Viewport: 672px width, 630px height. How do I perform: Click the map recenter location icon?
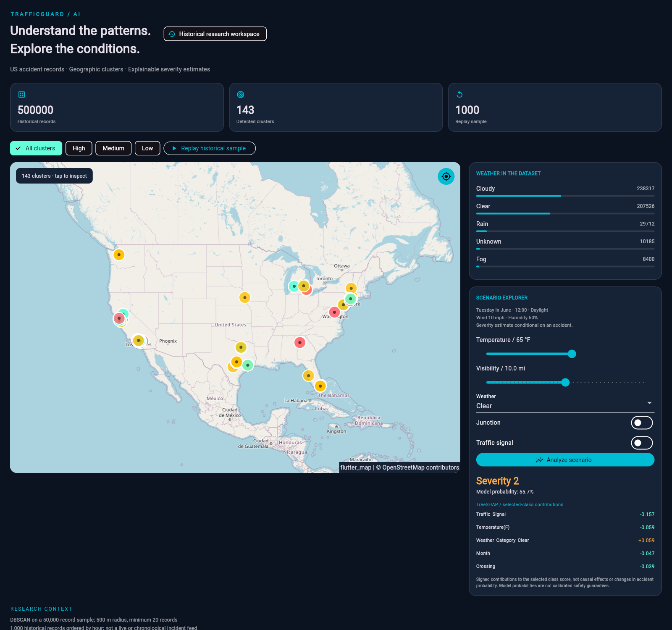[x=446, y=176]
